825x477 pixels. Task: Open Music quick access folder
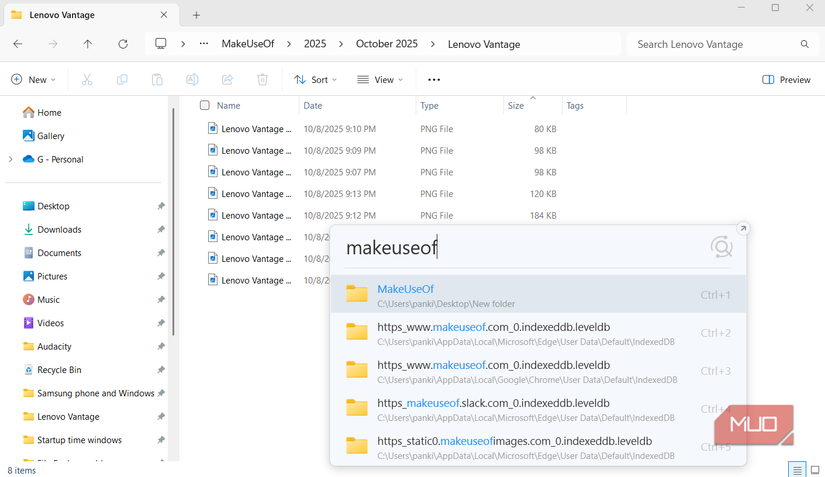(41, 300)
